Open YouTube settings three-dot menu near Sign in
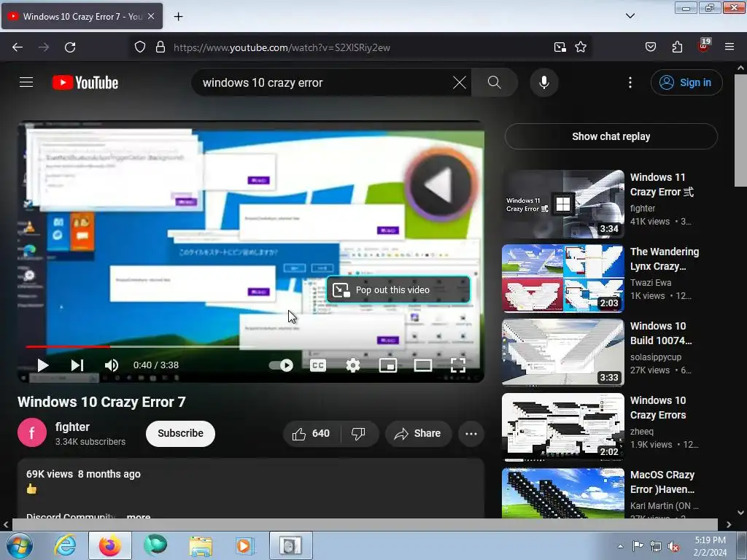The width and height of the screenshot is (747, 560). pos(630,82)
